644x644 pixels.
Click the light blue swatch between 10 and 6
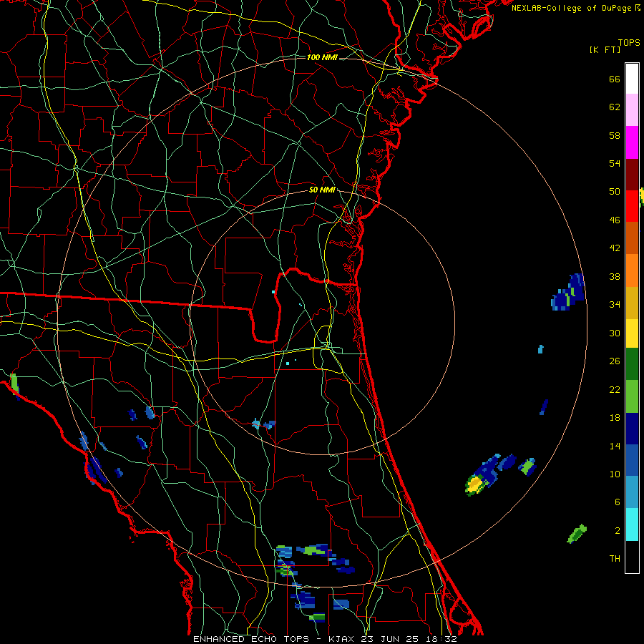pos(632,492)
